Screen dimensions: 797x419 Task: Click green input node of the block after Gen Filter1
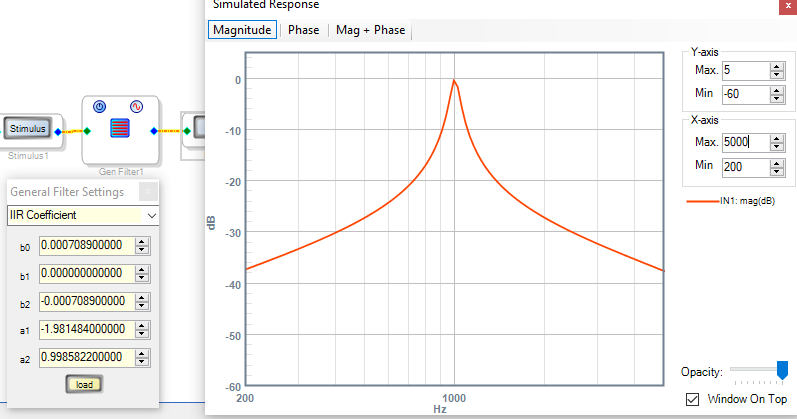pyautogui.click(x=187, y=131)
